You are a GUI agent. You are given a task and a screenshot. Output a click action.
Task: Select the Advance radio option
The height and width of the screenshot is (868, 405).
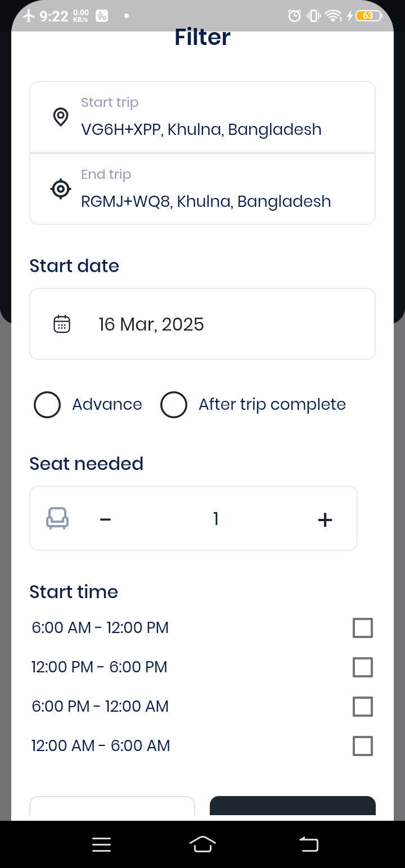coord(47,405)
